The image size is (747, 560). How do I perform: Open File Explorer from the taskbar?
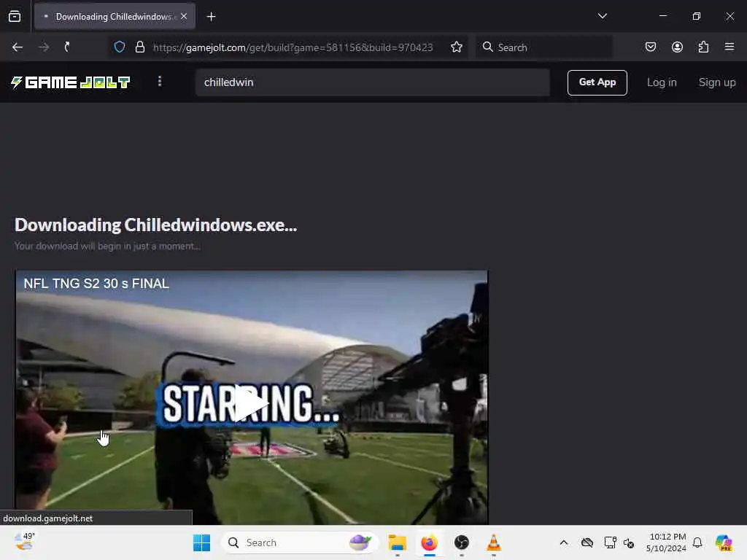coord(397,542)
